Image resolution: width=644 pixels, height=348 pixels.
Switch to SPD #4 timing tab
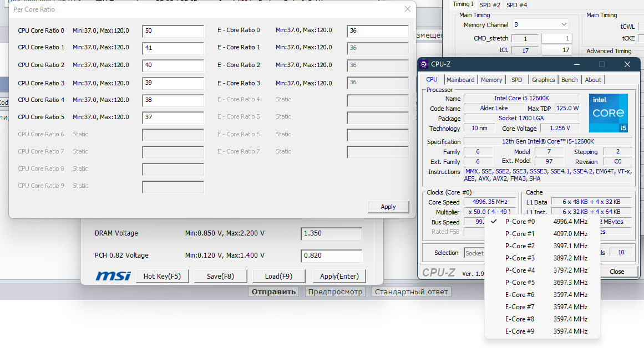point(516,5)
